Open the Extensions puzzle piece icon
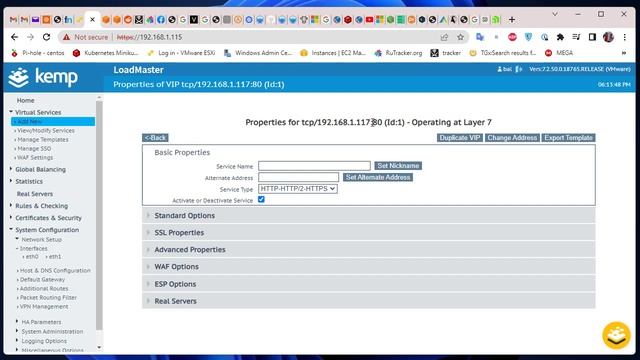This screenshot has height=360, width=640. (x=560, y=37)
